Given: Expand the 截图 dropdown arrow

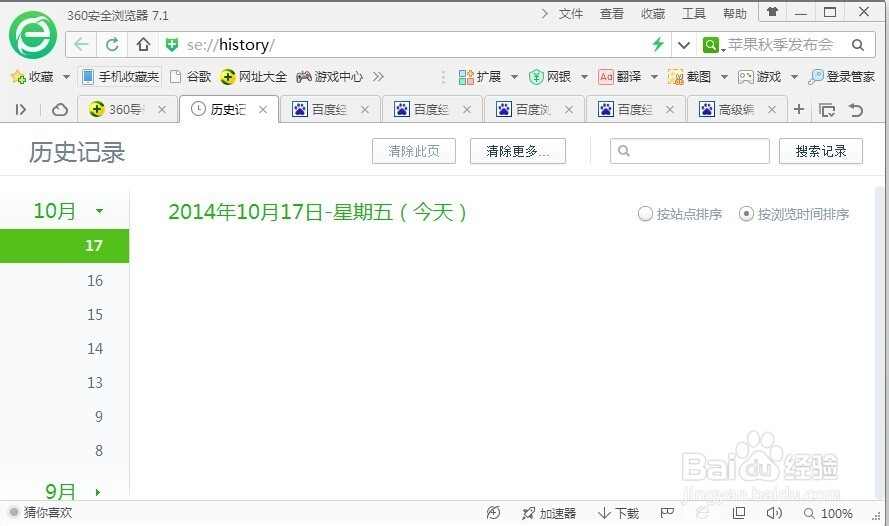Looking at the screenshot, I should coord(724,77).
